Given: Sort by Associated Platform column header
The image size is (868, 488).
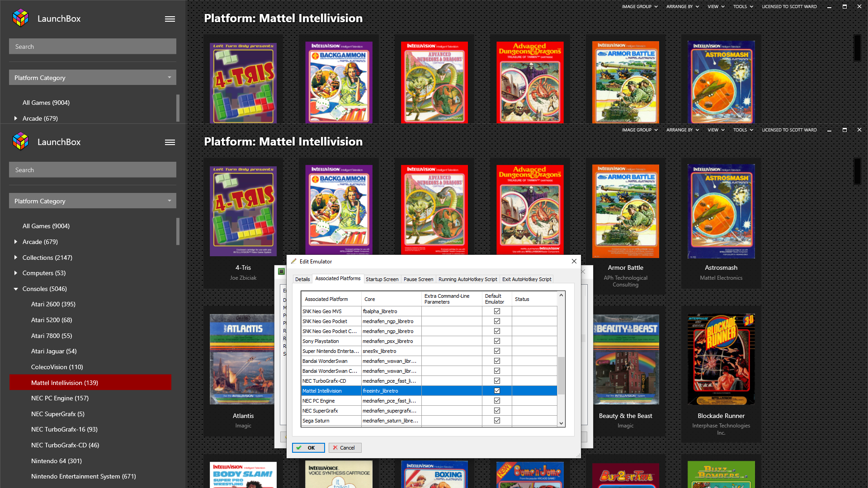Looking at the screenshot, I should coord(331,299).
